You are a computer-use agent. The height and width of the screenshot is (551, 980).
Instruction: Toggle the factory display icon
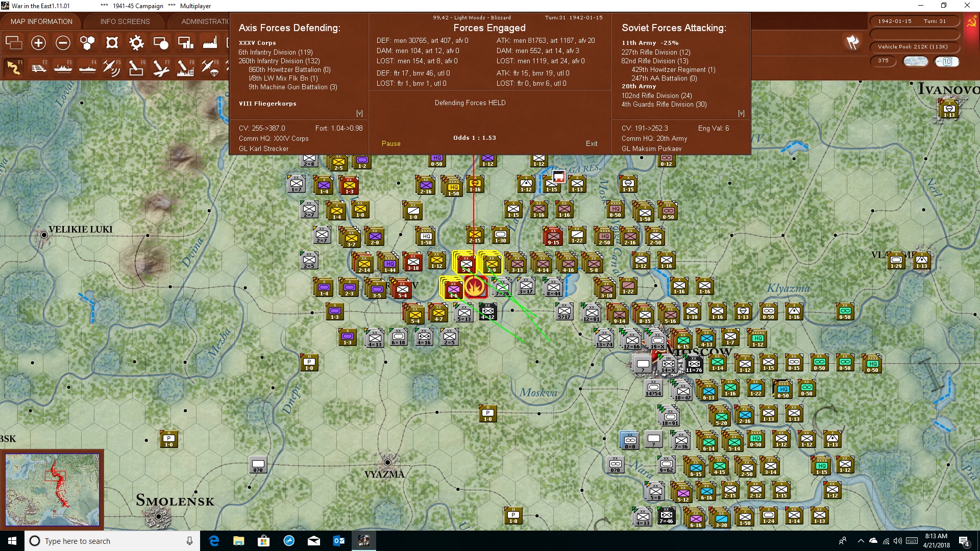[210, 43]
